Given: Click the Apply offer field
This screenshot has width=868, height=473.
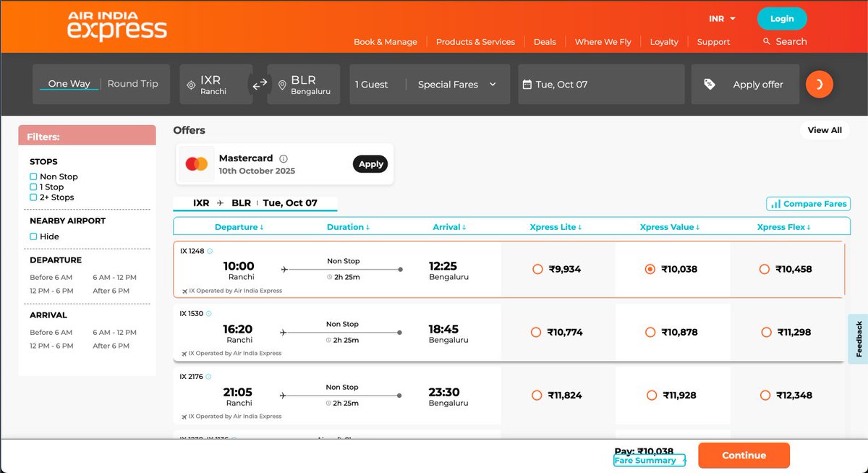Looking at the screenshot, I should point(745,85).
